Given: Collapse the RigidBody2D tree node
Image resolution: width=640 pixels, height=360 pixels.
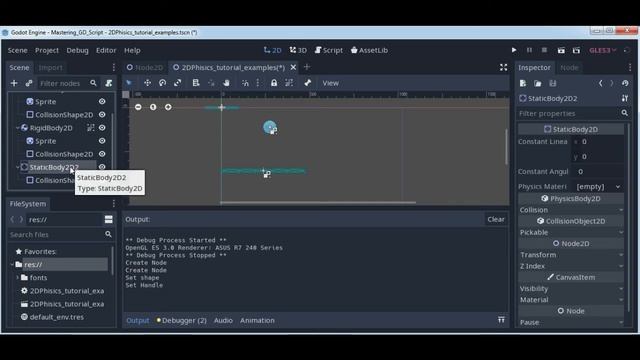Looking at the screenshot, I should coord(18,128).
